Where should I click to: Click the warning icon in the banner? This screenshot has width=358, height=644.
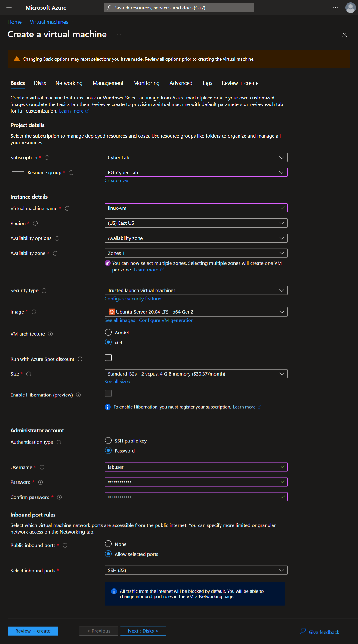coord(17,59)
